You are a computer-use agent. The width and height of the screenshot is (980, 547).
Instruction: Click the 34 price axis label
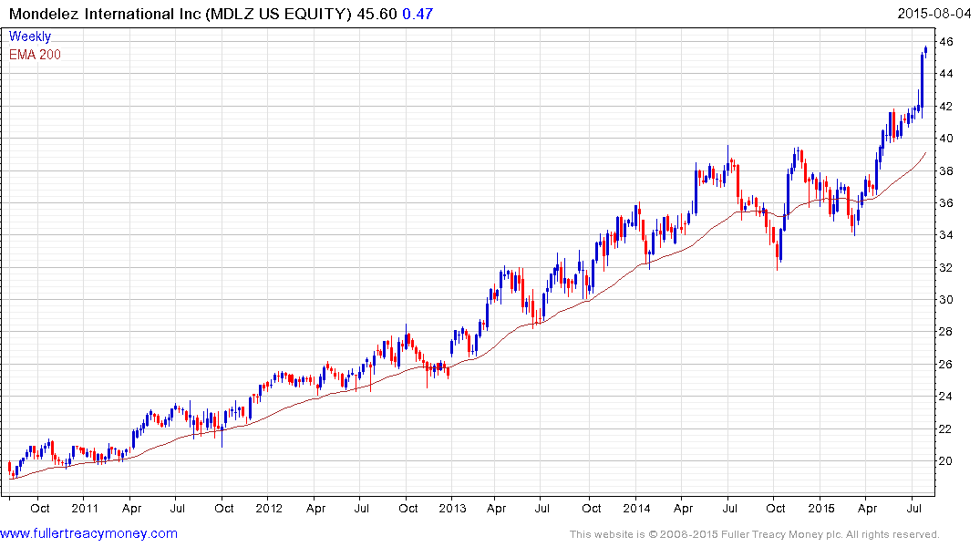click(x=946, y=235)
